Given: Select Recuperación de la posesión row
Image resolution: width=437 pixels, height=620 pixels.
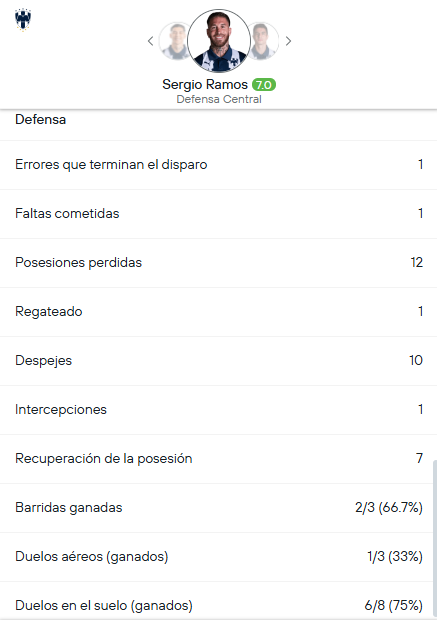Looking at the screenshot, I should tap(218, 459).
